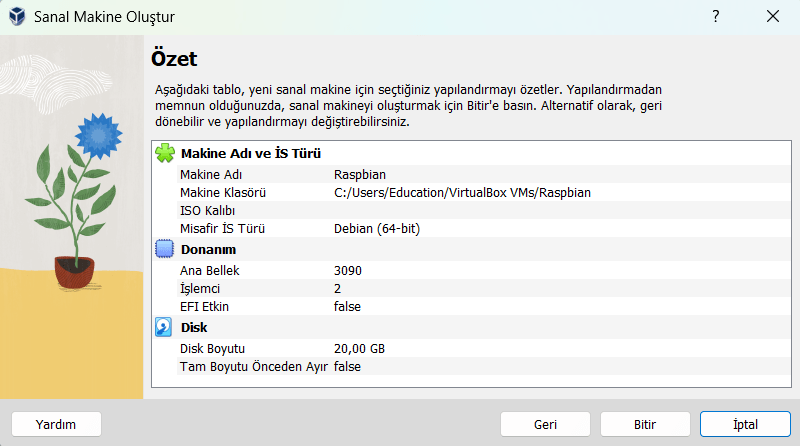Viewport: 800px width, 446px height.
Task: Click the Disk section hard drive icon
Action: pyautogui.click(x=165, y=327)
